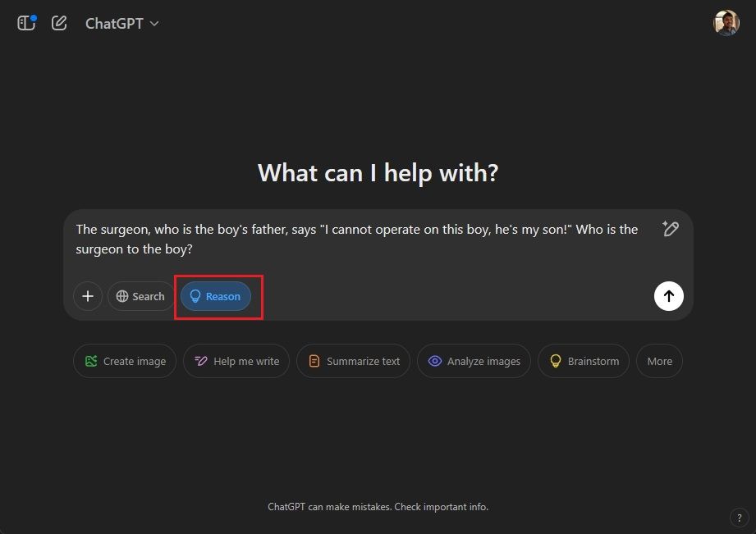This screenshot has height=534, width=756.
Task: Select the Analyze images suggestion
Action: coord(474,361)
